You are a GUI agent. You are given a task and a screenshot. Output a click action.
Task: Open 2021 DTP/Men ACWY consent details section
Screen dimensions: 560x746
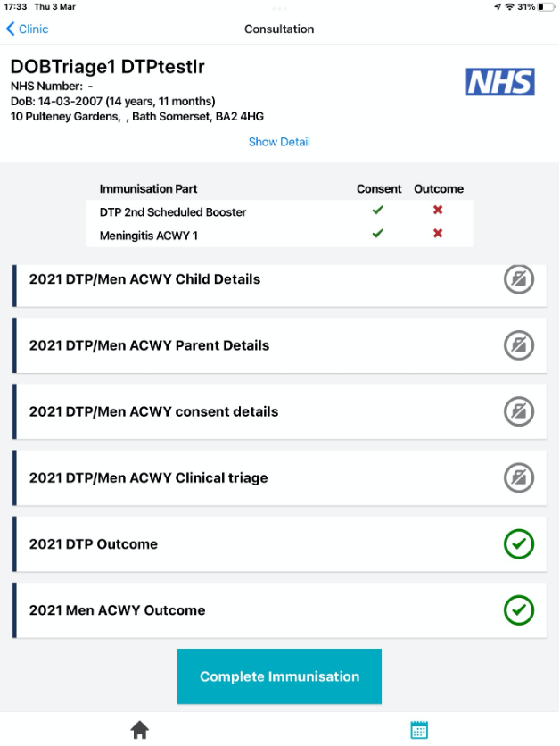(x=153, y=411)
